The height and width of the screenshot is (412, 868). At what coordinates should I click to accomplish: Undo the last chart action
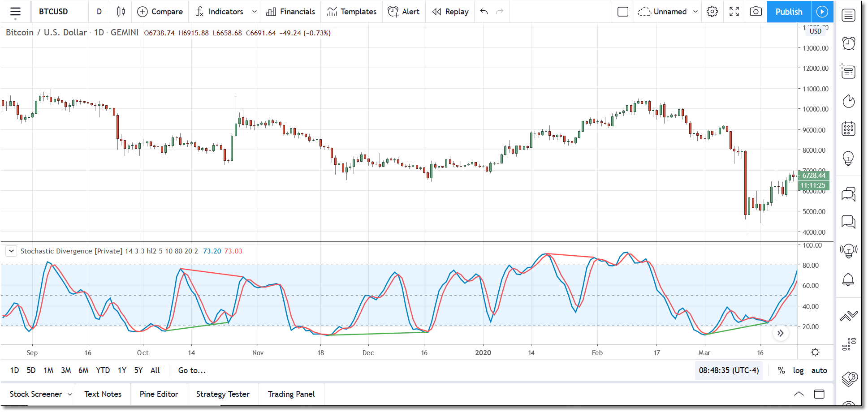click(x=484, y=12)
